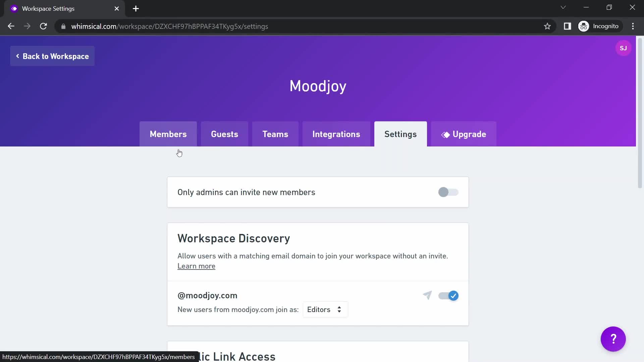Reload the Workspace Settings page
644x362 pixels.
(43, 26)
